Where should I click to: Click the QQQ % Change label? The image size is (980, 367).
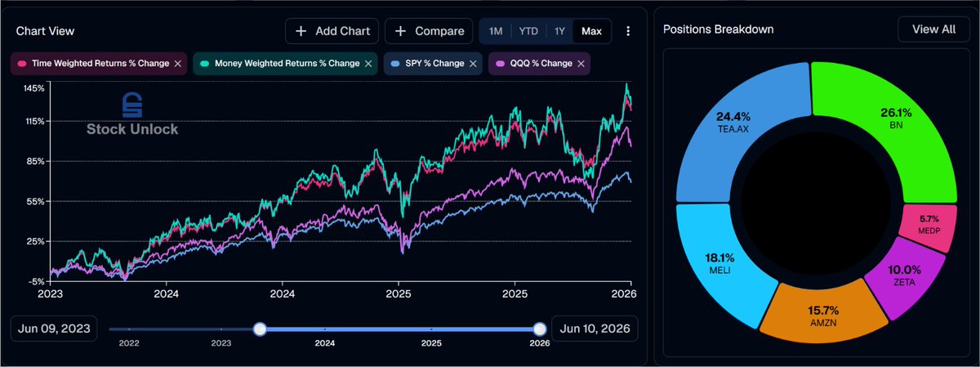[541, 63]
